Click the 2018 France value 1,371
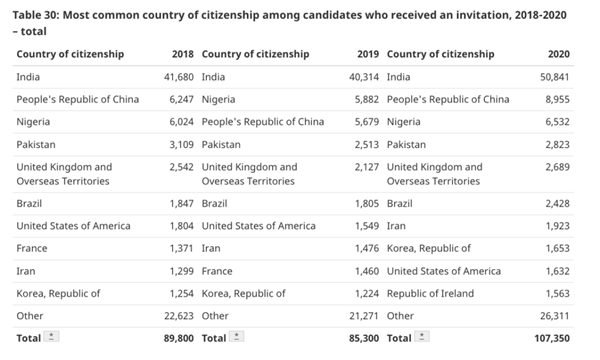This screenshot has height=360, width=600. [x=181, y=248]
